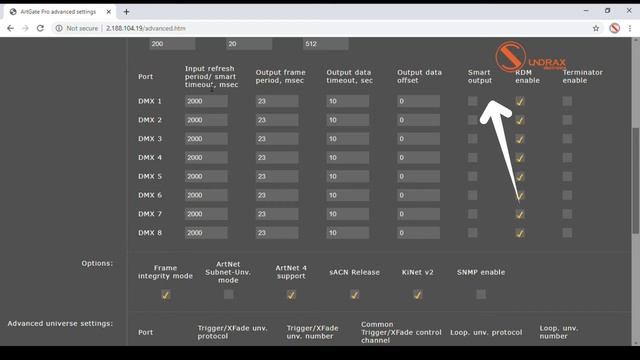Disable RDM enable for DMX 1
Viewport: 640px width, 360px height.
pyautogui.click(x=520, y=101)
